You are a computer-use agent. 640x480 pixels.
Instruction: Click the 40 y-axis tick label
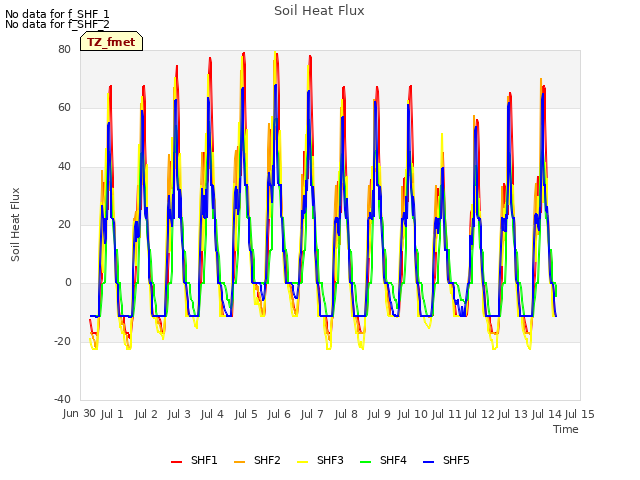(64, 166)
